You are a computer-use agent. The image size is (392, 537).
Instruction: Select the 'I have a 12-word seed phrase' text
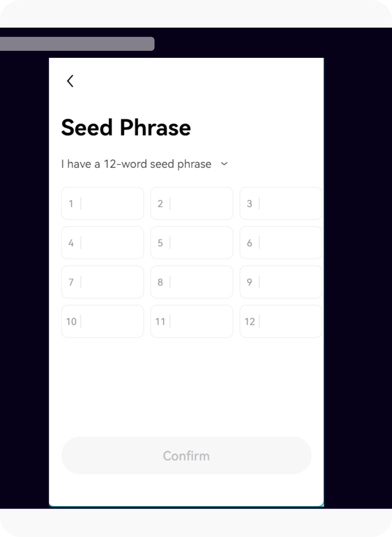(x=136, y=164)
